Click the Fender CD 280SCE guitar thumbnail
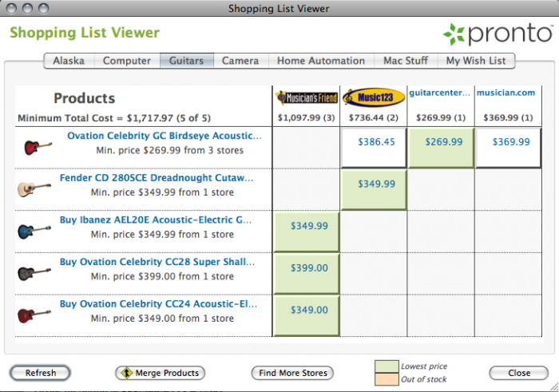 click(x=34, y=188)
